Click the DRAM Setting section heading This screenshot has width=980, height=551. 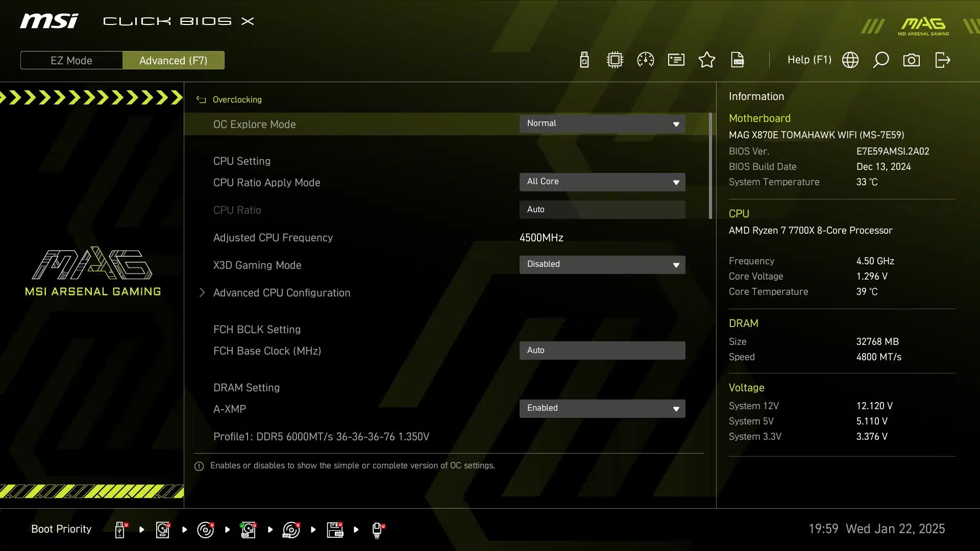(x=247, y=388)
